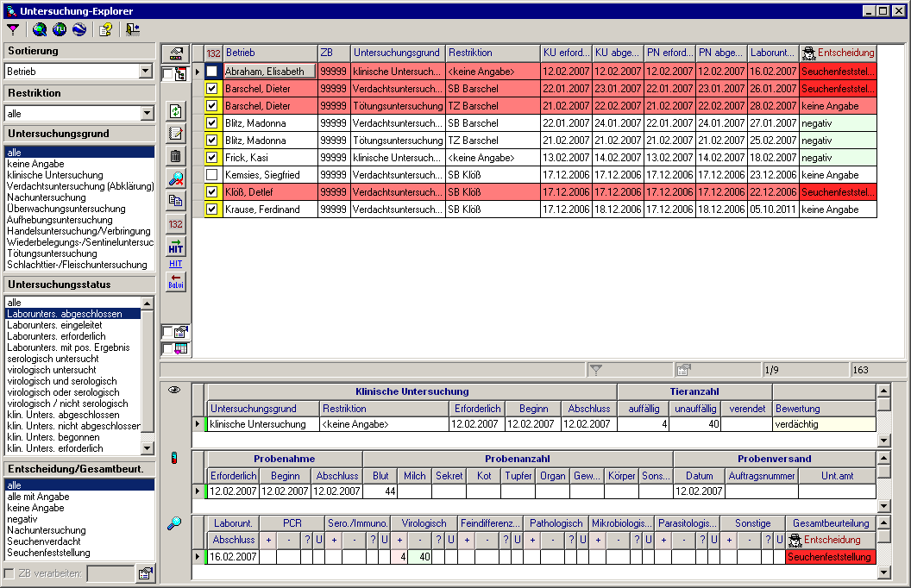
Task: Enable the ZB verarbeiten checkbox
Action: pos(9,573)
